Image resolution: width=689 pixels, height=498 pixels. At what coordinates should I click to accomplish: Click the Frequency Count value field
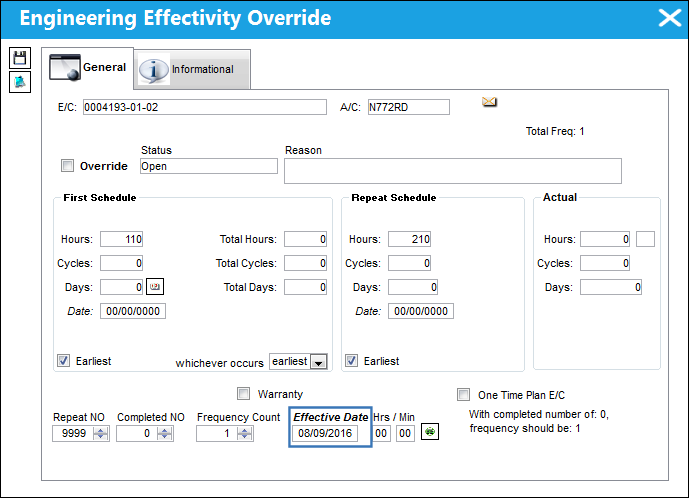[x=217, y=434]
